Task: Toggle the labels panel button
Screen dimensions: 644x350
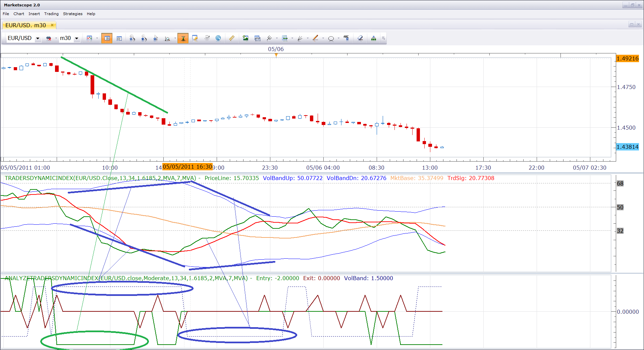Action: (x=119, y=38)
